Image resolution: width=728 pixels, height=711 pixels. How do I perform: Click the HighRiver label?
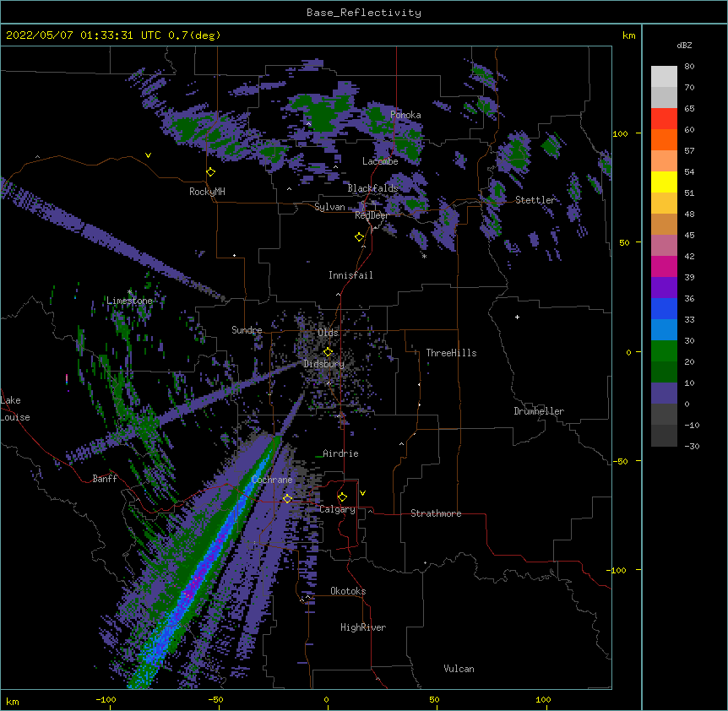pyautogui.click(x=363, y=627)
